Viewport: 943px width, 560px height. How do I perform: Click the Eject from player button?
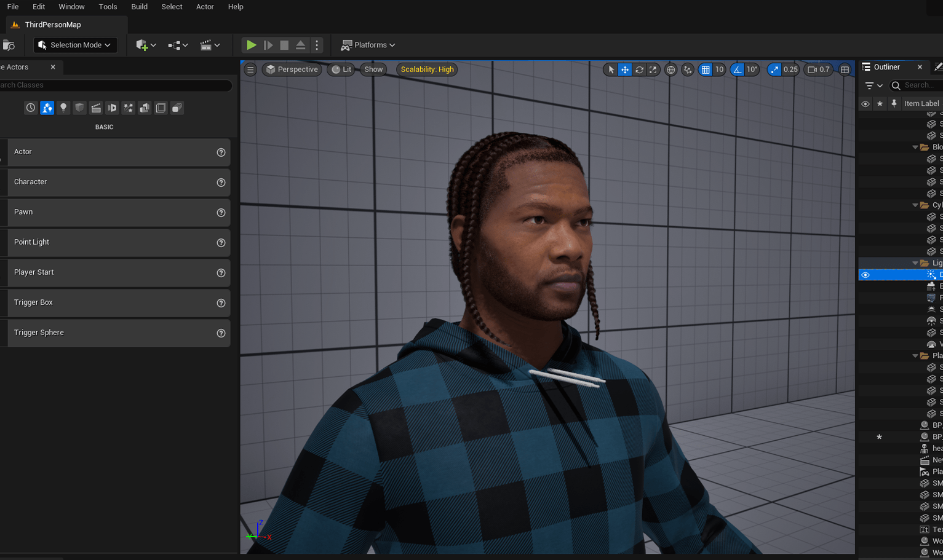(x=301, y=45)
